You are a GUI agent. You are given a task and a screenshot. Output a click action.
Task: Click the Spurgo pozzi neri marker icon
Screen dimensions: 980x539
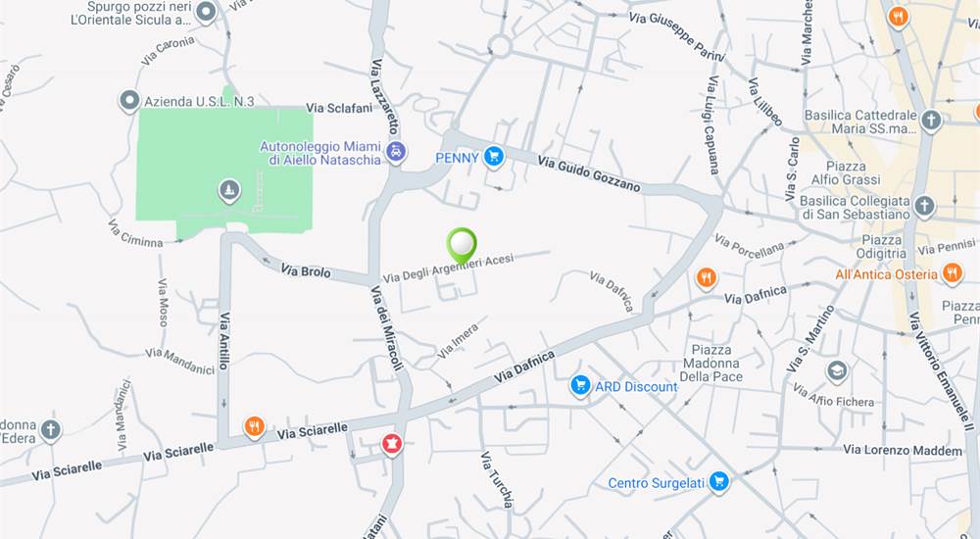[x=205, y=11]
